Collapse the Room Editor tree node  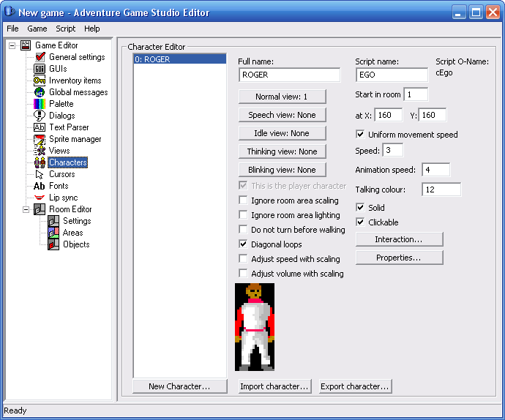click(x=26, y=210)
